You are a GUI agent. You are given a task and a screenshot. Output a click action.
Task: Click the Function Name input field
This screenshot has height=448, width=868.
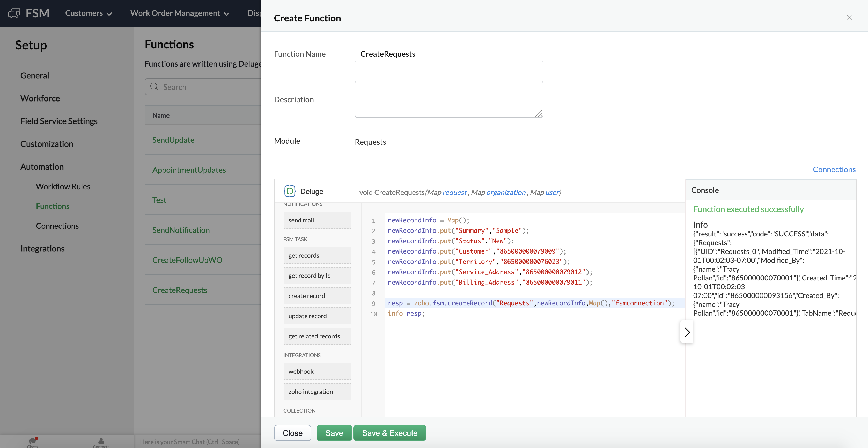coord(448,54)
